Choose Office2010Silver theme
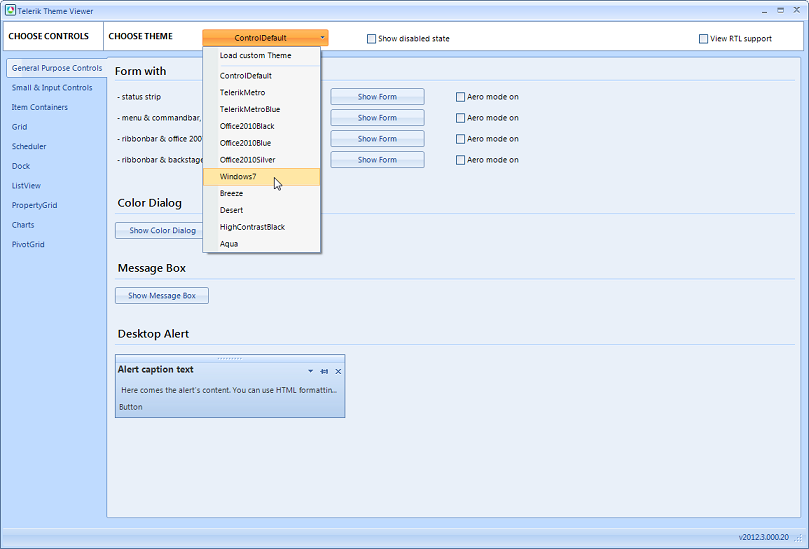 262,160
